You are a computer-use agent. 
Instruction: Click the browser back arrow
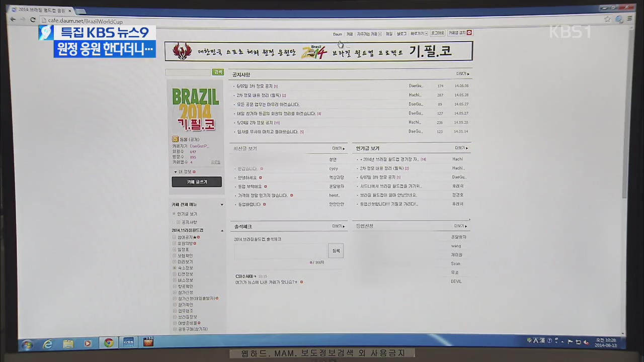(x=13, y=20)
